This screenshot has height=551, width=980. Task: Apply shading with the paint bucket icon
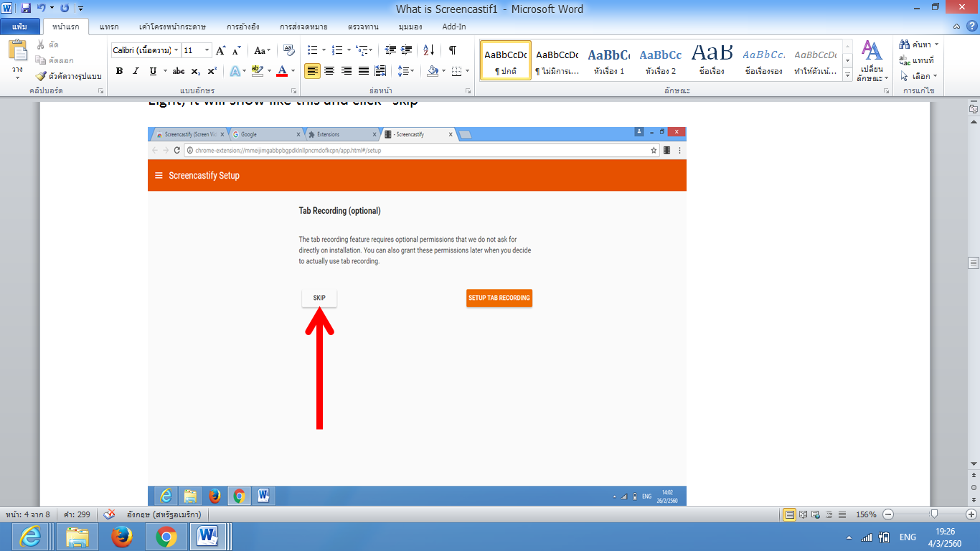pos(432,71)
